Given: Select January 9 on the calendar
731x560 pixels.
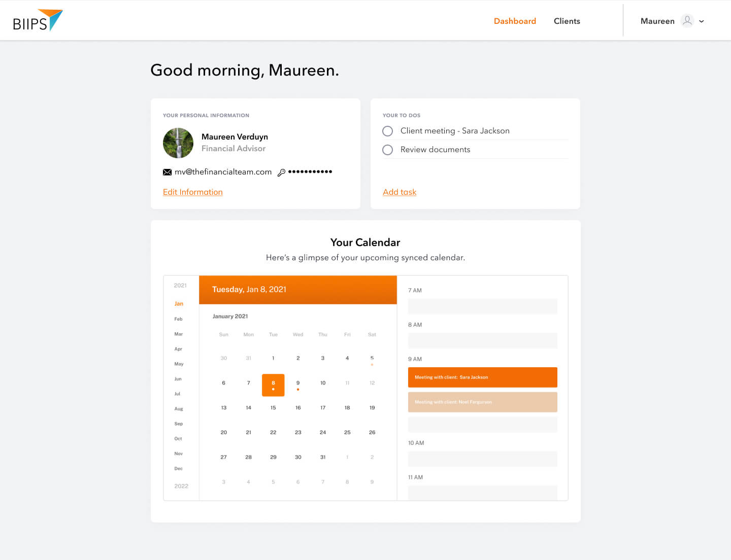Looking at the screenshot, I should 298,383.
